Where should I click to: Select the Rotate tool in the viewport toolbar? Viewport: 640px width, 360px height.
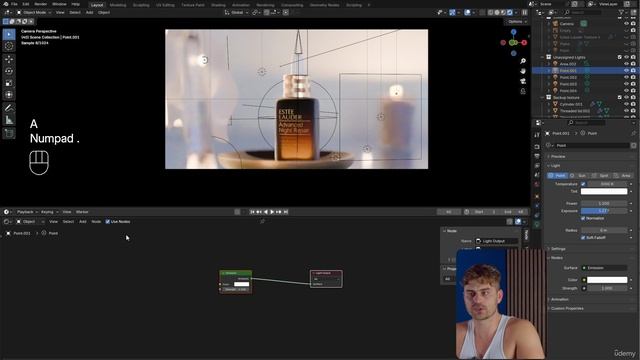click(9, 71)
